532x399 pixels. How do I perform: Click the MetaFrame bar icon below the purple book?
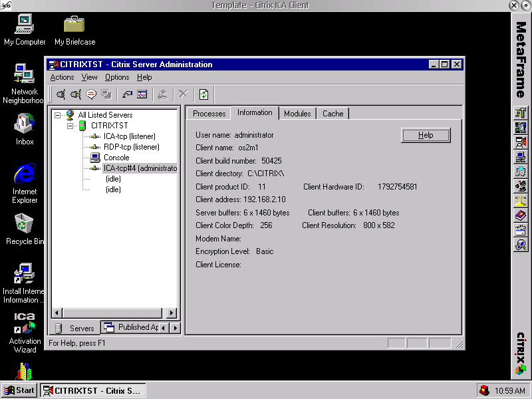point(521,230)
